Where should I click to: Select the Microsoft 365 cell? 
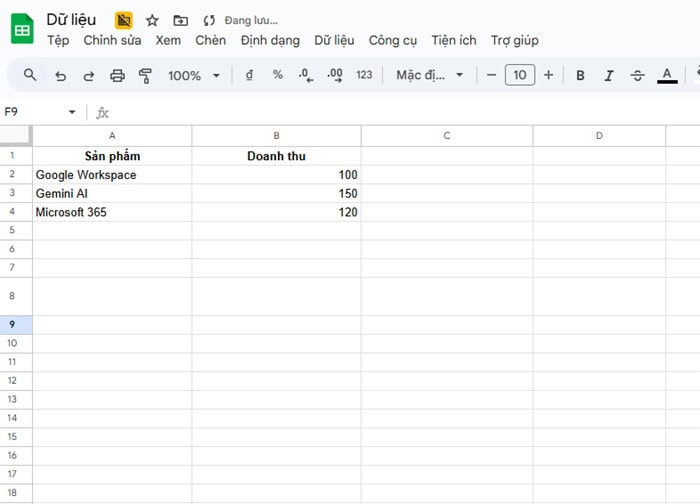coord(112,212)
